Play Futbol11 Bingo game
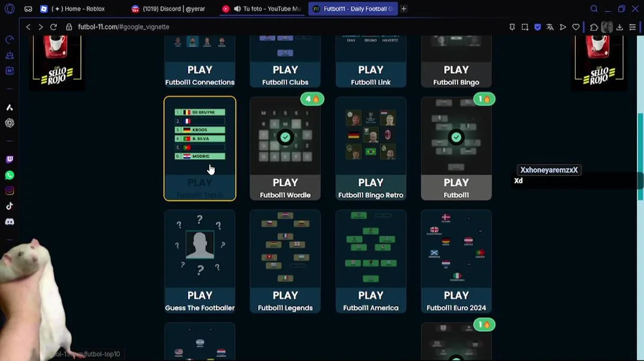The width and height of the screenshot is (644, 361). (x=456, y=62)
